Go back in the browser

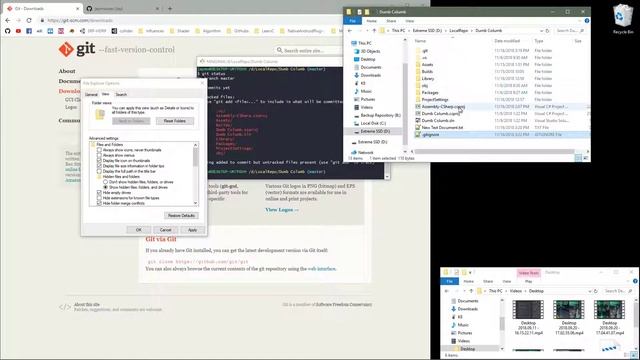(x=7, y=20)
